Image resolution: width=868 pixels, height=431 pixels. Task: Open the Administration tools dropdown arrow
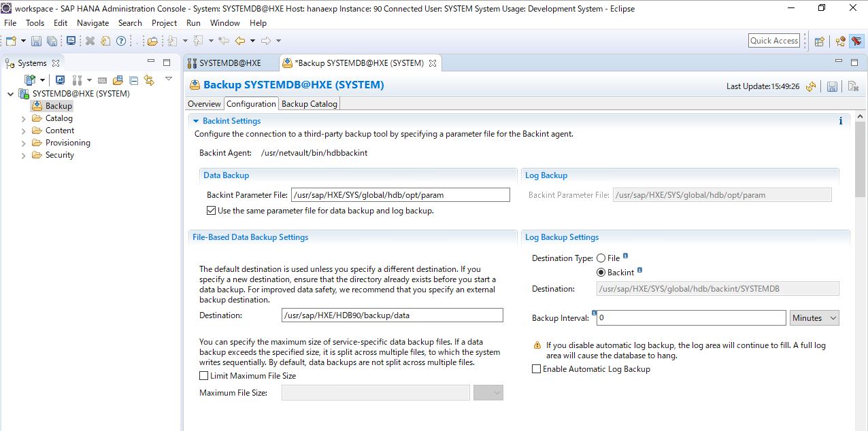click(x=88, y=80)
